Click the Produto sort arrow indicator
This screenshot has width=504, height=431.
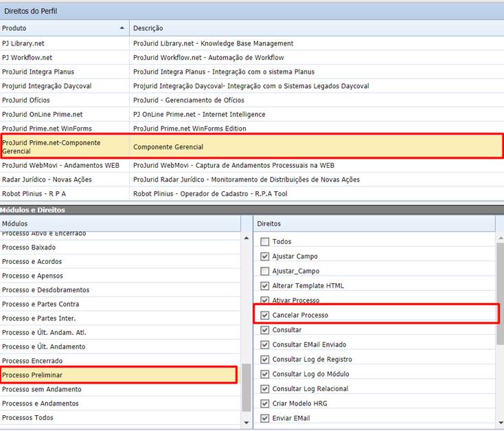point(122,28)
